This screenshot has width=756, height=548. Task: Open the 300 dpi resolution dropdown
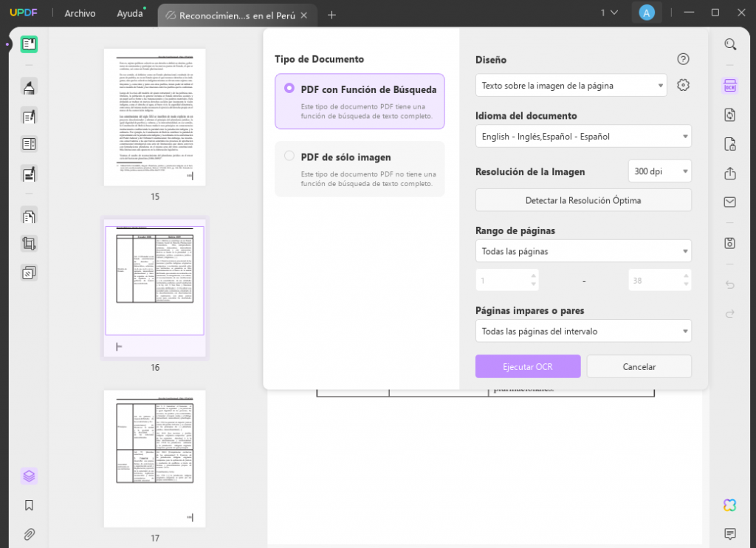[x=659, y=171]
